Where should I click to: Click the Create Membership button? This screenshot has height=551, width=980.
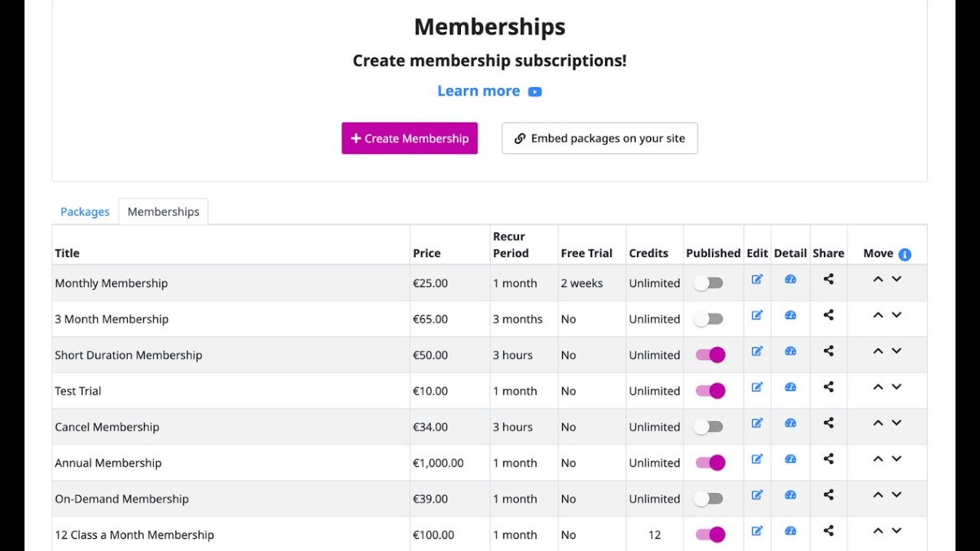point(410,139)
